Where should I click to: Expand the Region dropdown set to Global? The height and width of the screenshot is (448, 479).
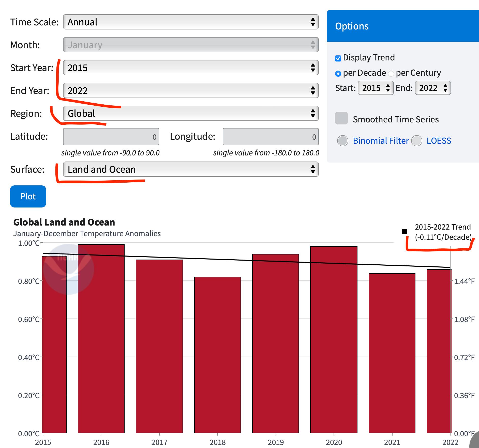pos(191,113)
